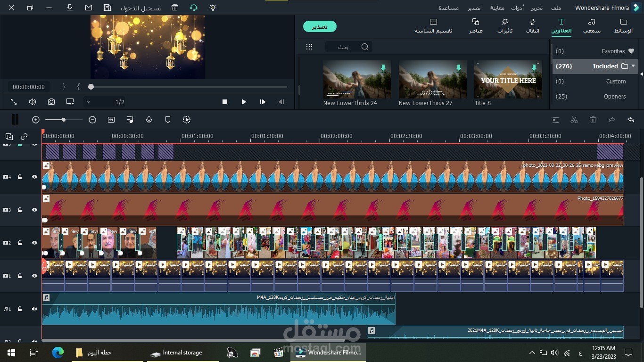Image resolution: width=644 pixels, height=362 pixels.
Task: Click the green تصدير export button
Action: [x=320, y=26]
